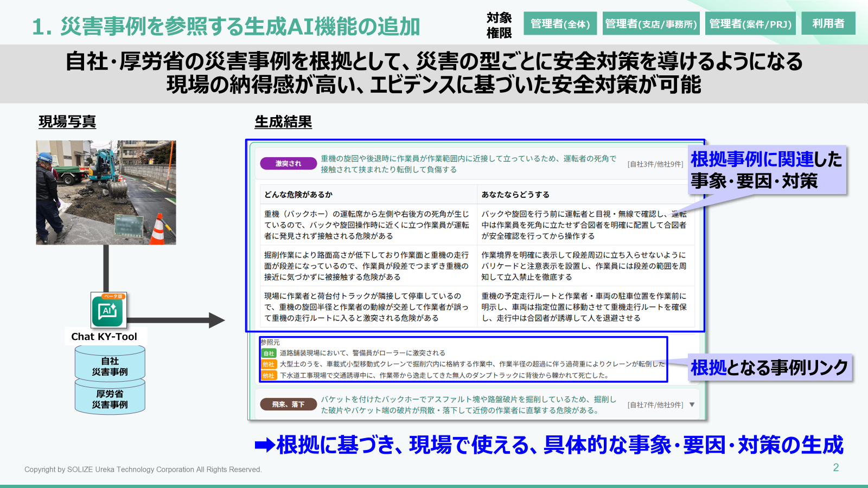Open the 警備員がローラーに激突される reference link

pos(362,353)
